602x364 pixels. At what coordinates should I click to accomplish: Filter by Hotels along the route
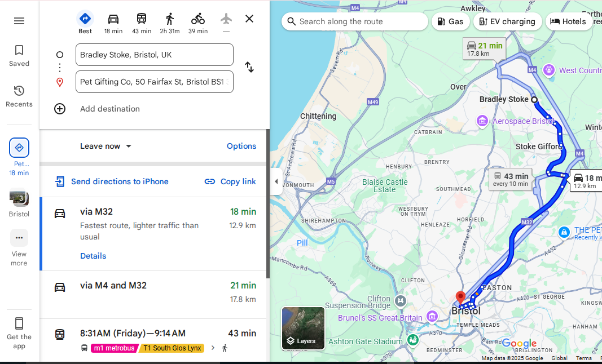(x=569, y=21)
